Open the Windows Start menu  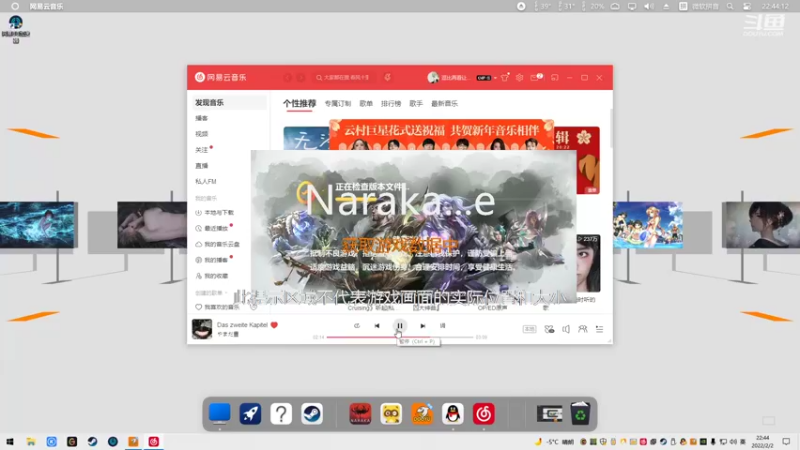point(10,441)
